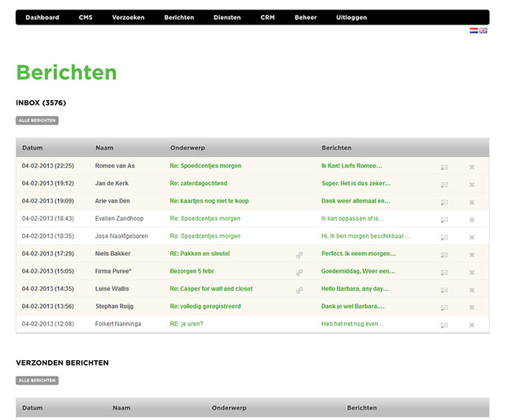Click Alle Berichten button under Inbox

pos(37,121)
